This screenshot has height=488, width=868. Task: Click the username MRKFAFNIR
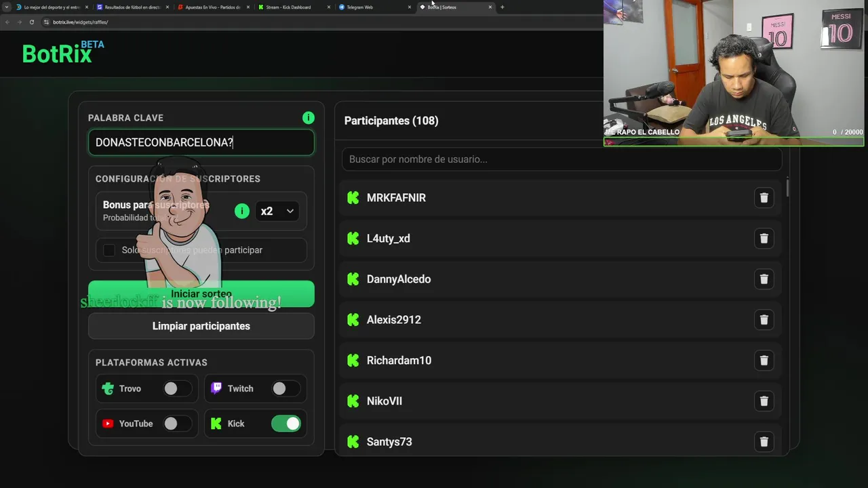coord(396,198)
